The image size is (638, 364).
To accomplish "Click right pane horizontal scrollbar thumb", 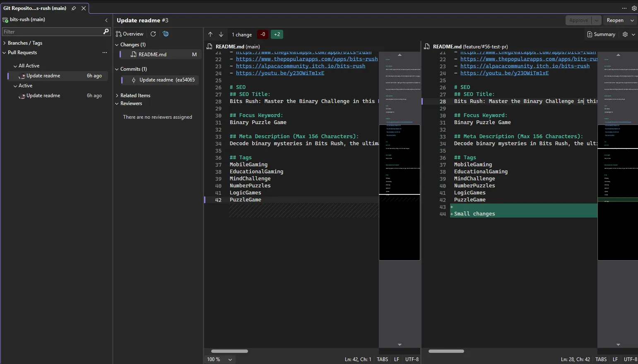I will 446,351.
